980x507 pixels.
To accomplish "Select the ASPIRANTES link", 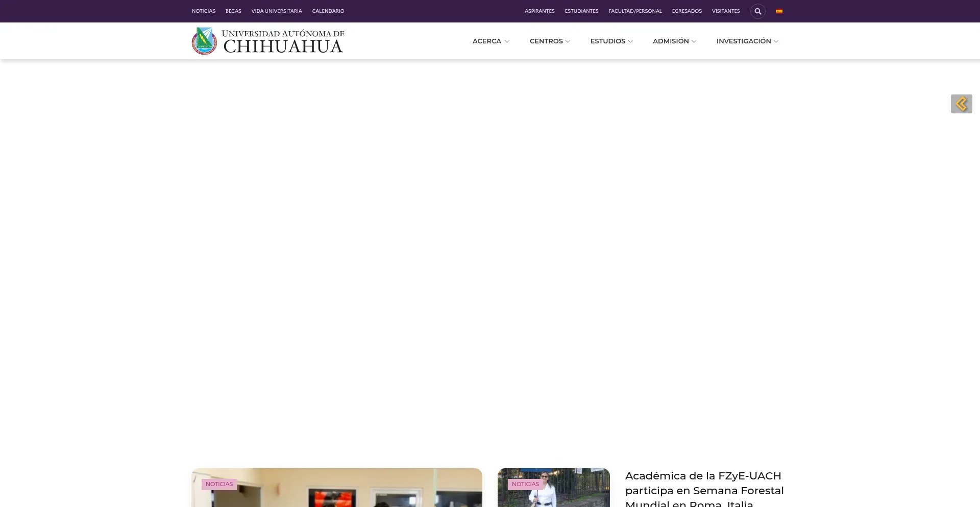I will tap(540, 11).
